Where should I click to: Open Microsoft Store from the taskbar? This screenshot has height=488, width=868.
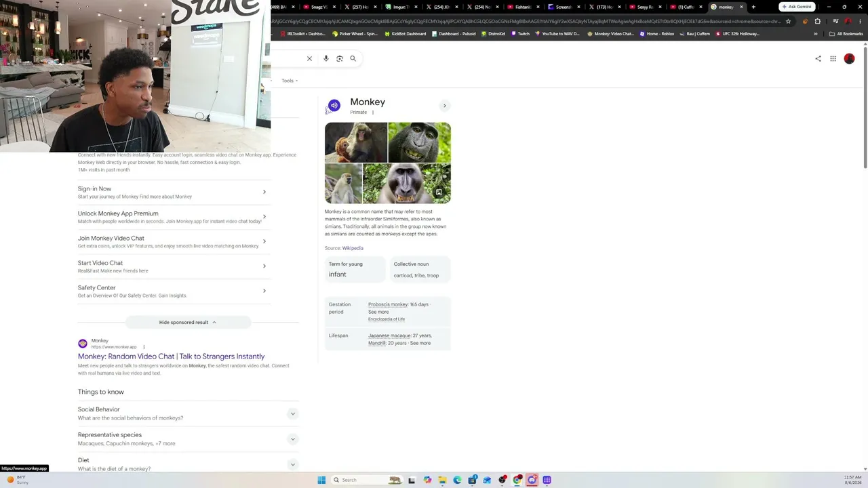[x=472, y=480]
